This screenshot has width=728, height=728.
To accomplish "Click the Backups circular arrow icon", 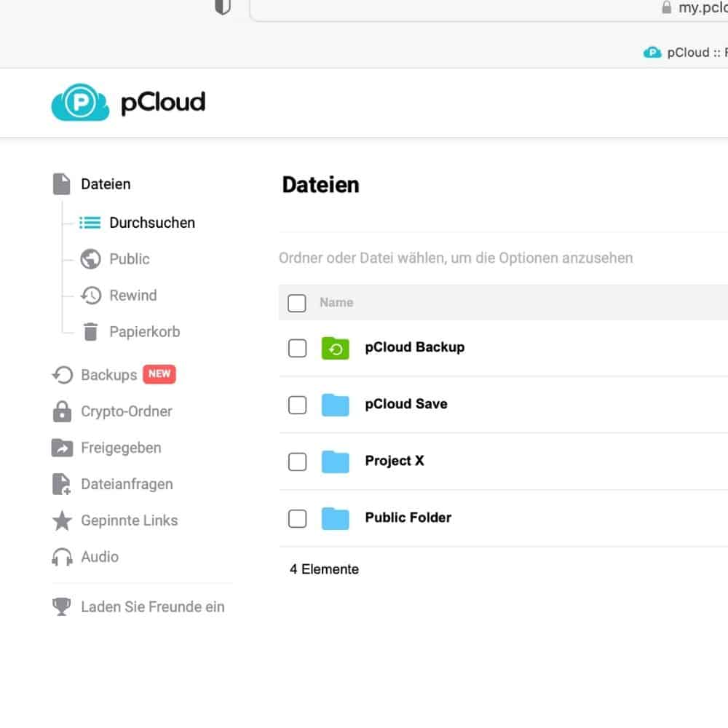I will (x=62, y=375).
